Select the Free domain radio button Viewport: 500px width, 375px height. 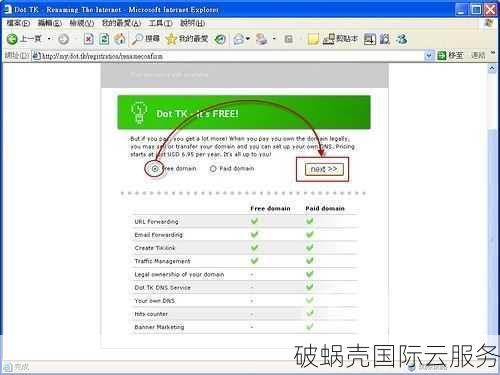coord(155,169)
